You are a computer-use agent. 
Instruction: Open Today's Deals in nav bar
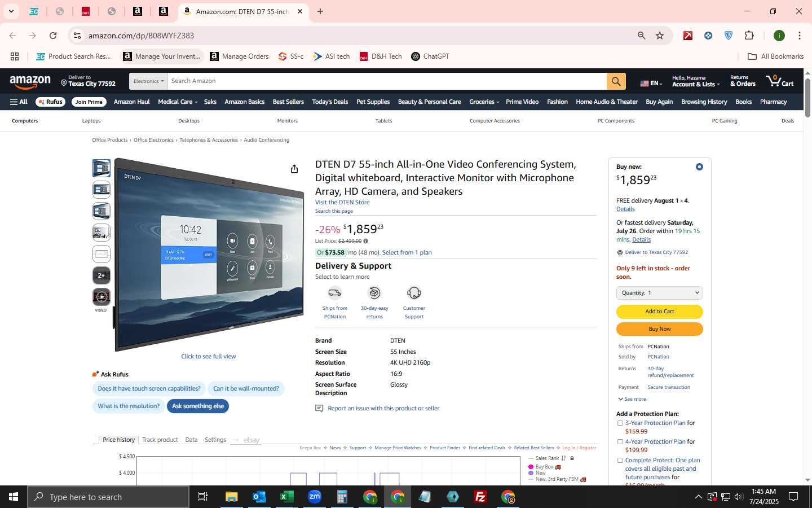pyautogui.click(x=330, y=102)
